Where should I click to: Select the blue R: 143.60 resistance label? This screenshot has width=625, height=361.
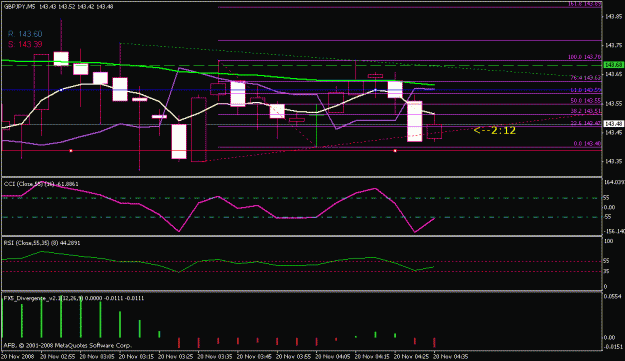coord(25,34)
